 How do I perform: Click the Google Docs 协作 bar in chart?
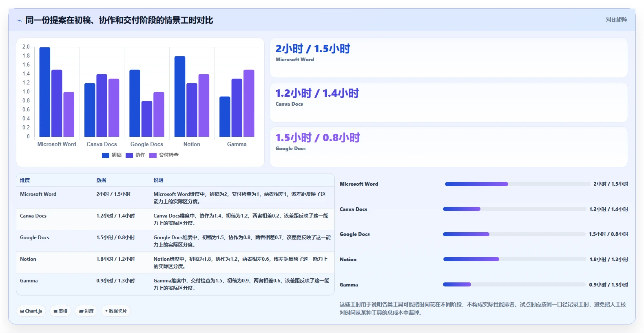[x=147, y=119]
